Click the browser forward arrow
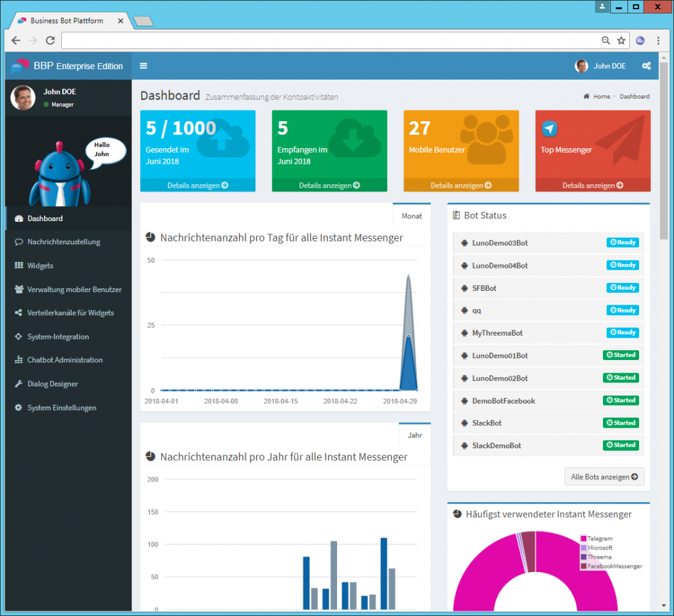The width and height of the screenshot is (674, 616). click(x=33, y=40)
